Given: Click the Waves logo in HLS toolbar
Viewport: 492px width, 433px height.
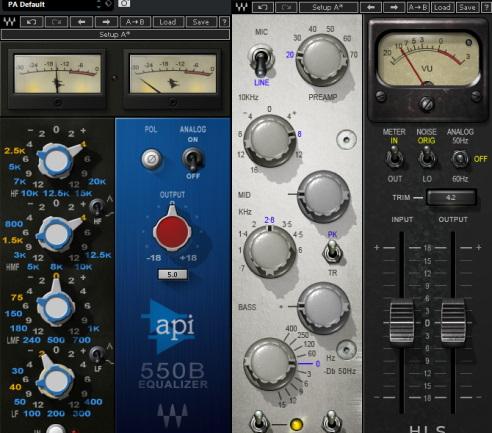Looking at the screenshot, I should point(242,7).
